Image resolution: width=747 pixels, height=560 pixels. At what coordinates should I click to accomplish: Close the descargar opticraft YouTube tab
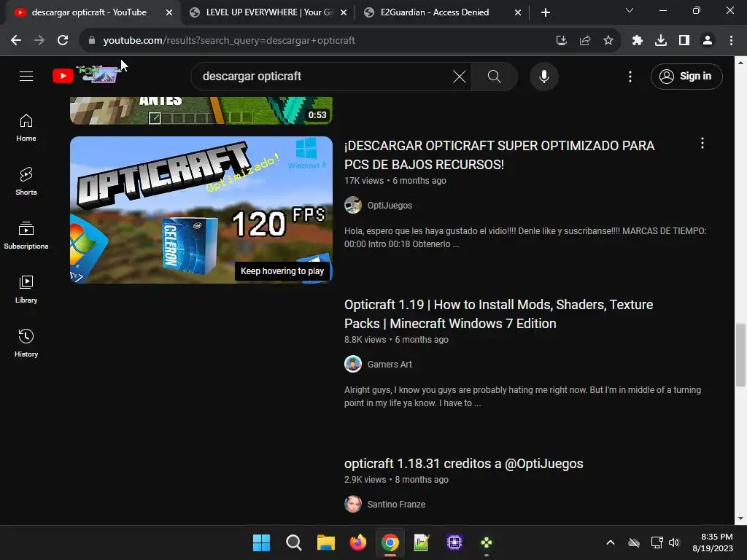[169, 12]
